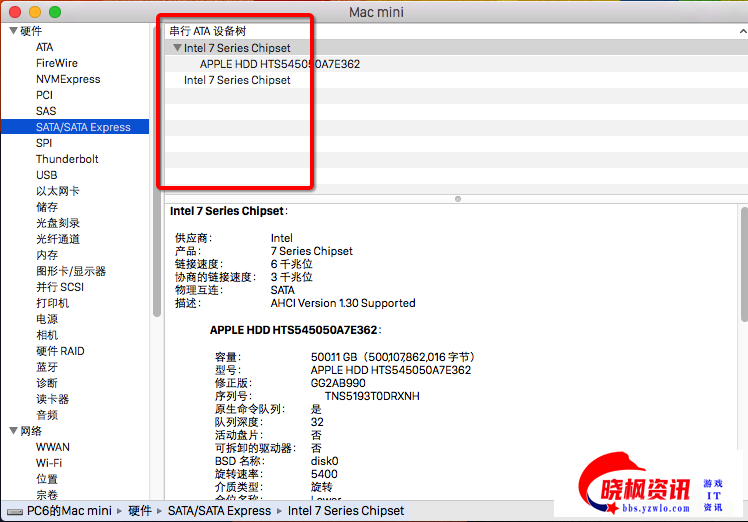748x522 pixels.
Task: Select 电源 in the sidebar
Action: click(x=47, y=319)
